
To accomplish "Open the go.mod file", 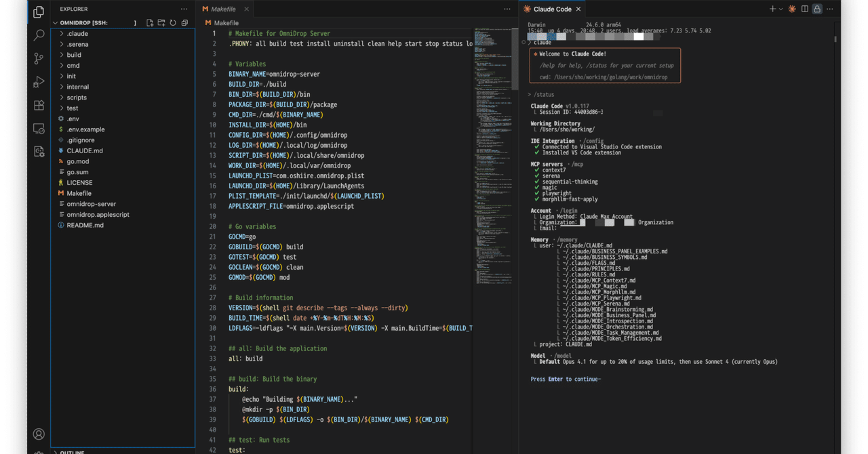I will [123, 161].
